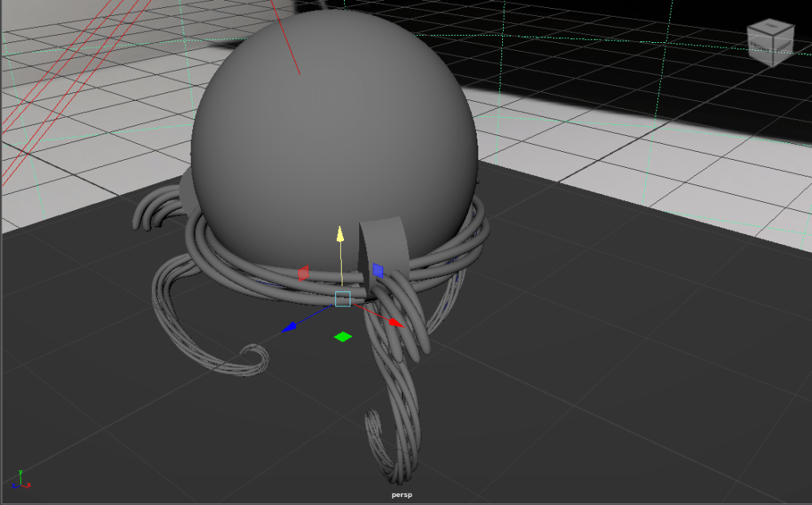Click the yellow Y-axis move arrow
This screenshot has height=505, width=812.
(340, 234)
